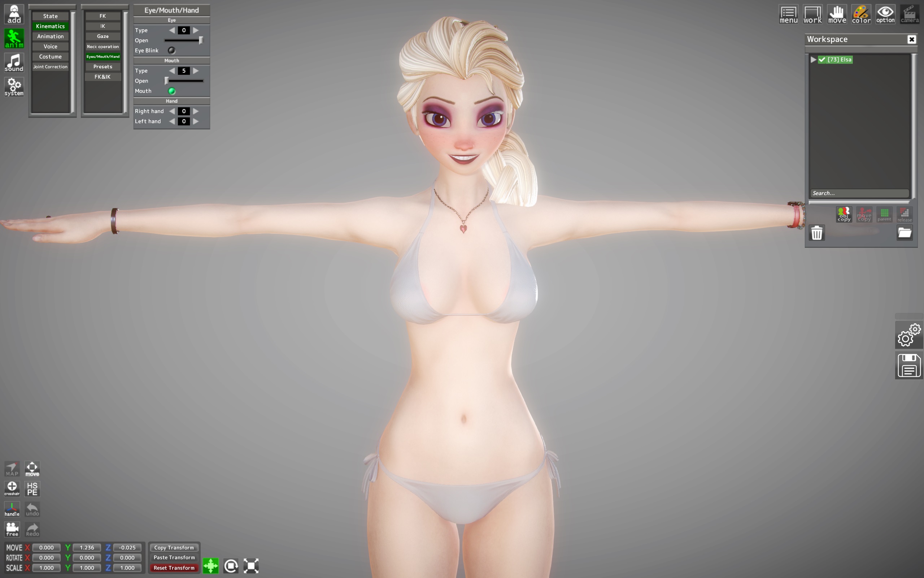Click the MAP icon

(x=12, y=469)
